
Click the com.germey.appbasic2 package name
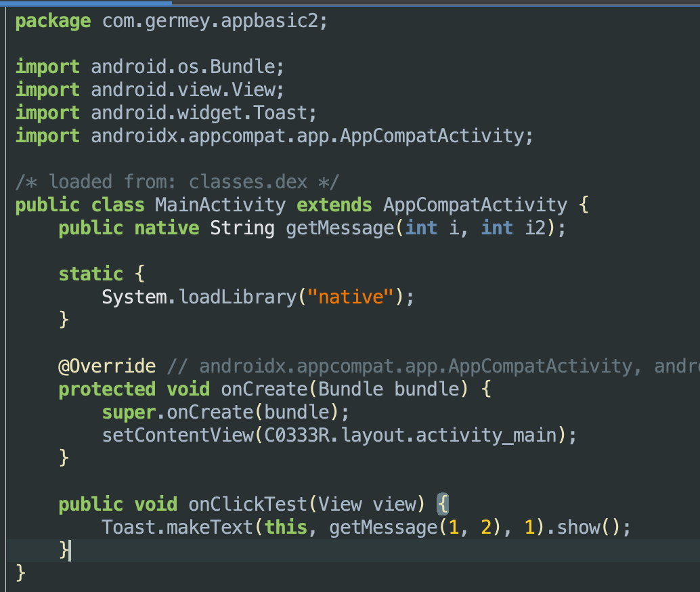click(215, 21)
